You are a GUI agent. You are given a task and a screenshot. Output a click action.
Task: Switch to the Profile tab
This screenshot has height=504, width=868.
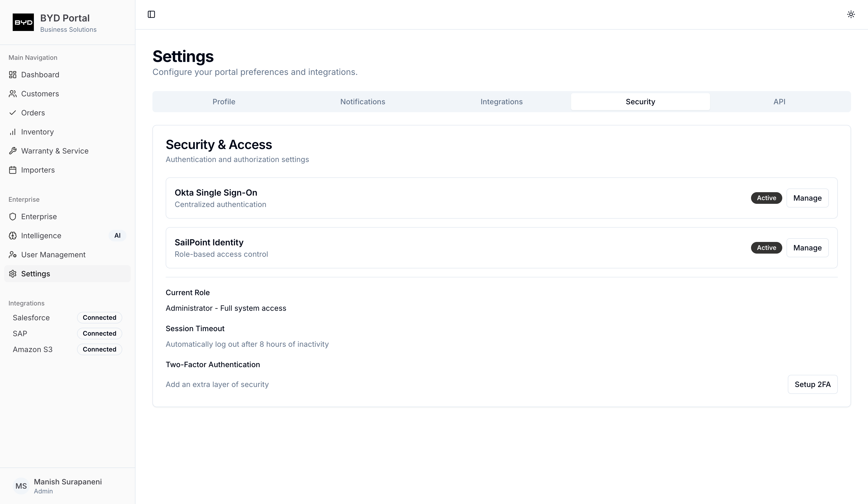(x=224, y=102)
